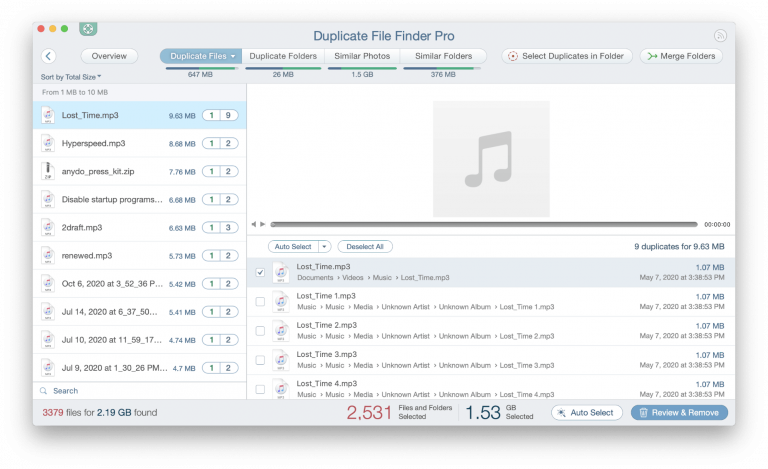The width and height of the screenshot is (768, 469).
Task: Click the Lost_Time 1.mp3 file icon
Action: coord(281,301)
